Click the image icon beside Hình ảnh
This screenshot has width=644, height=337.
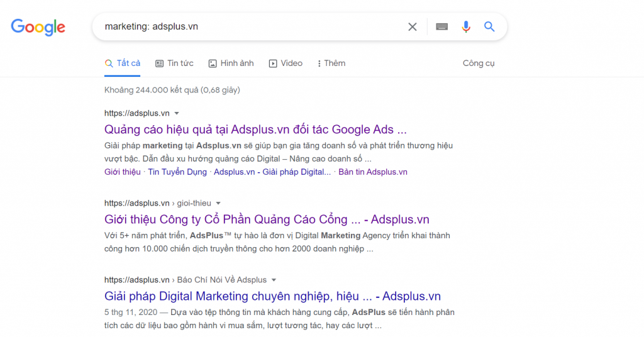(213, 64)
